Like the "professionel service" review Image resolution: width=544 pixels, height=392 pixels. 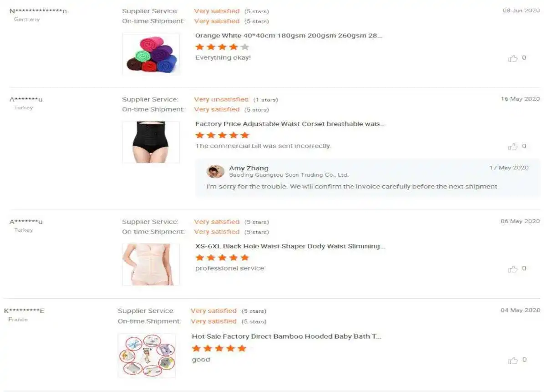[513, 269]
